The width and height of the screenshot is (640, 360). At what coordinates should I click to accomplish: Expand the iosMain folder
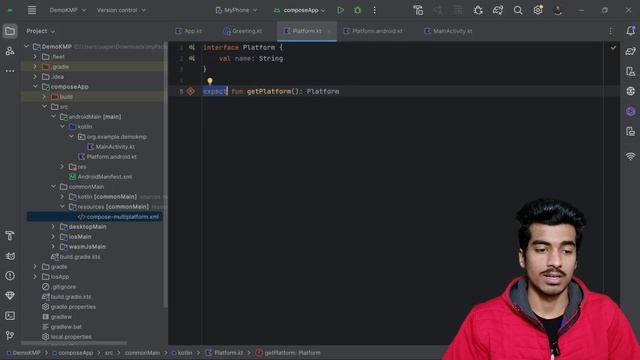pos(53,237)
